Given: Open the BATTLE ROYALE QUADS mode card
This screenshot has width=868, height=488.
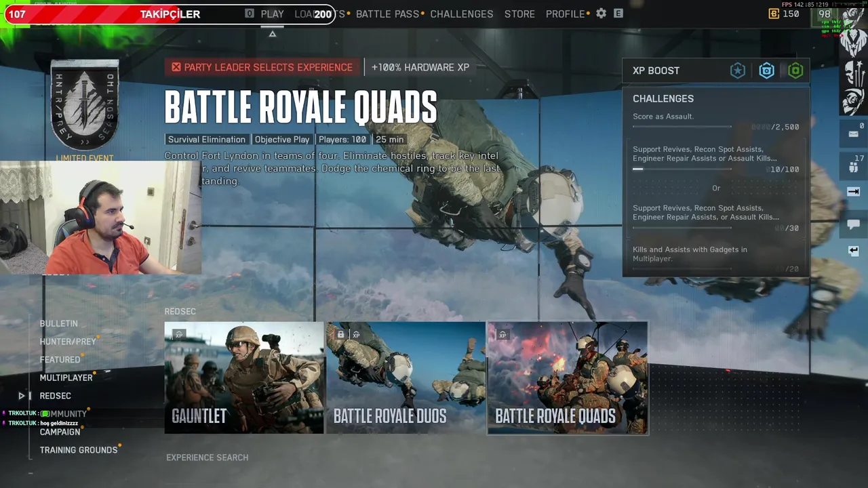Looking at the screenshot, I should coord(568,378).
